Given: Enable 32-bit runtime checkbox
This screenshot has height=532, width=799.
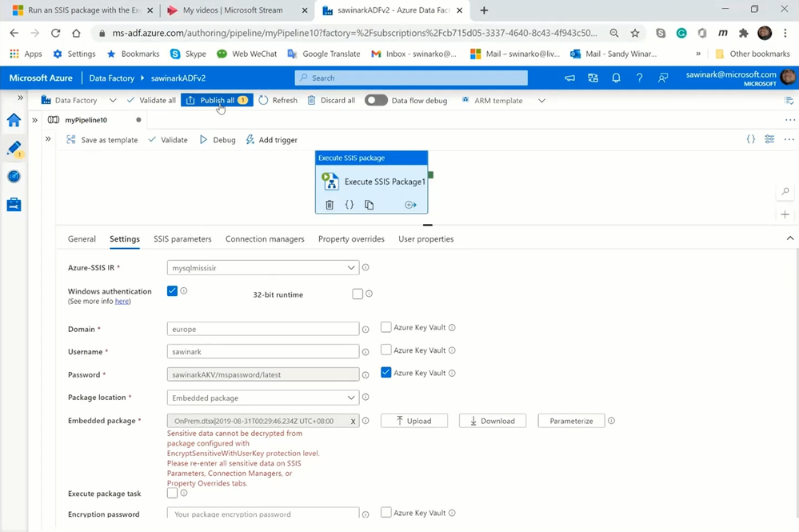Looking at the screenshot, I should pyautogui.click(x=358, y=294).
